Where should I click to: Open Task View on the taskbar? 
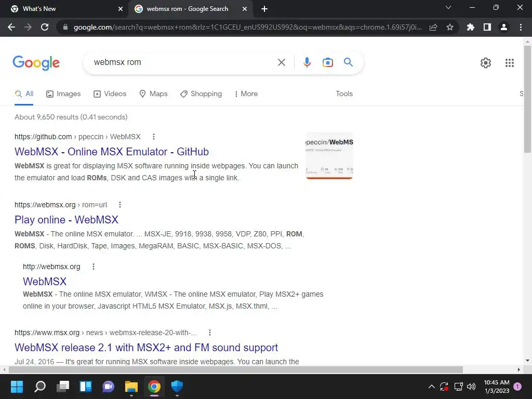click(63, 387)
